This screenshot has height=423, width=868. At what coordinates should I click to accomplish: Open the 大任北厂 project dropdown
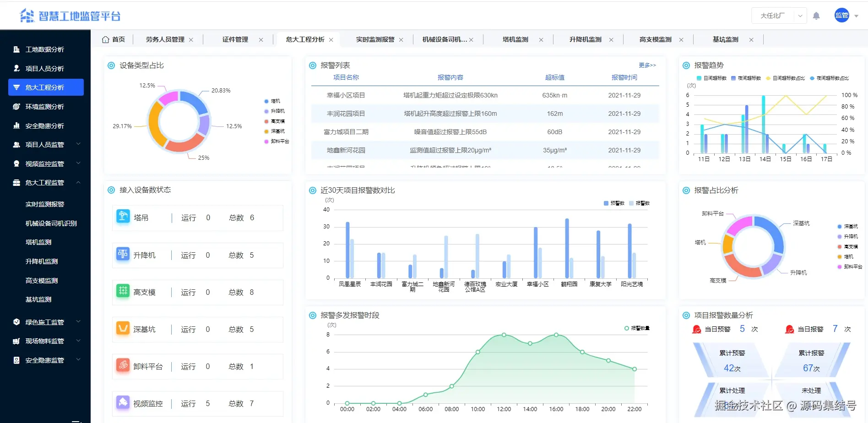pyautogui.click(x=779, y=16)
